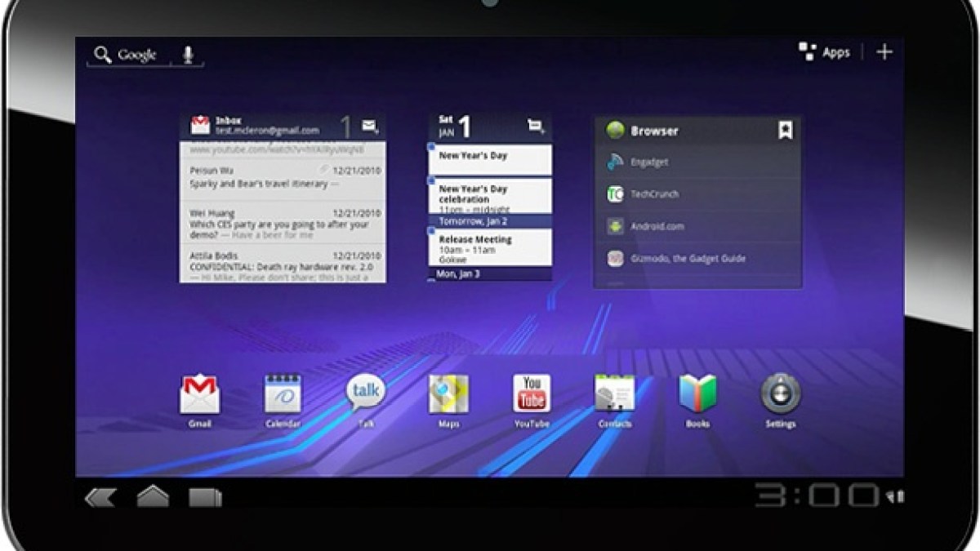Launch the Calendar app icon

283,395
